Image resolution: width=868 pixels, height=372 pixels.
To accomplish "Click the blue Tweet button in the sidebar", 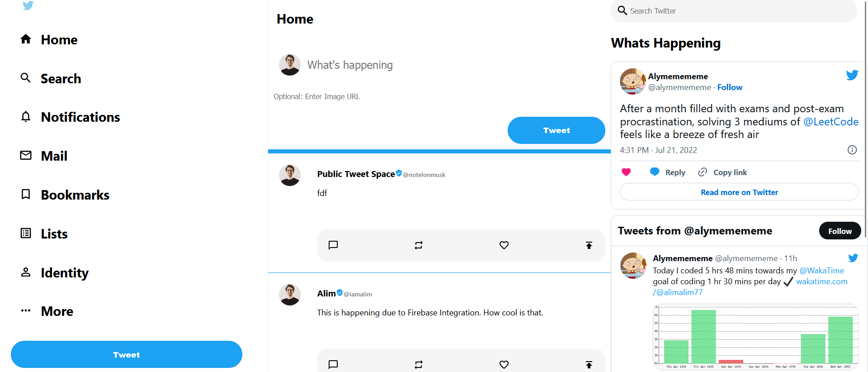I will [x=127, y=354].
